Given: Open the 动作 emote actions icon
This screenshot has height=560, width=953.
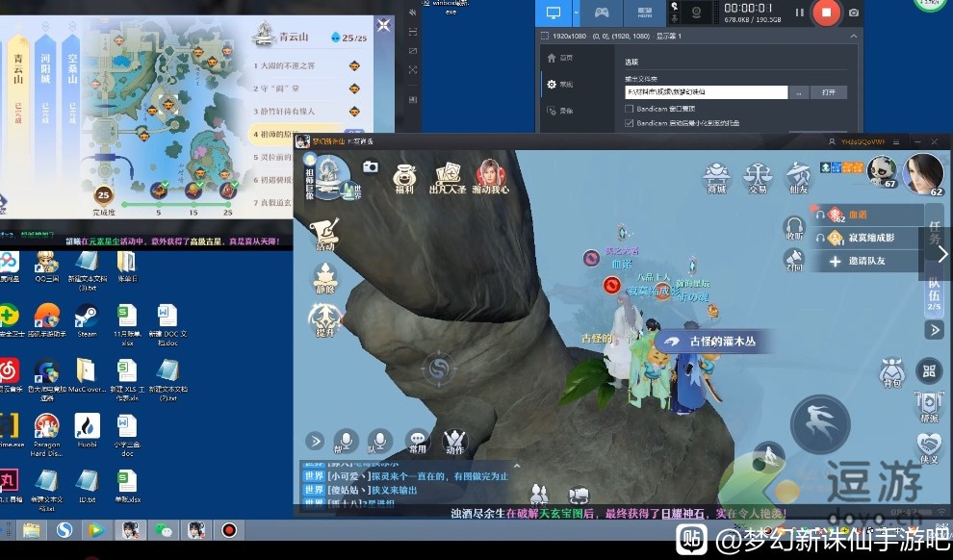Looking at the screenshot, I should tap(454, 442).
